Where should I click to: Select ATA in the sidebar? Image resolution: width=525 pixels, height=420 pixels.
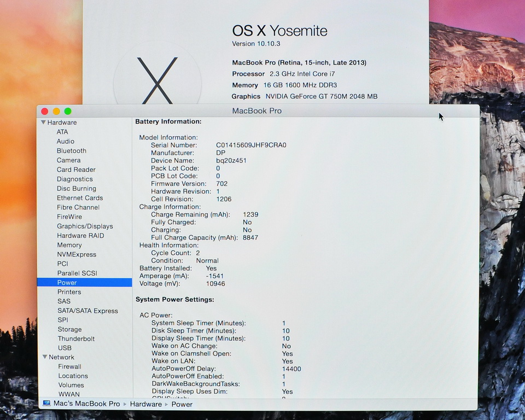point(62,132)
